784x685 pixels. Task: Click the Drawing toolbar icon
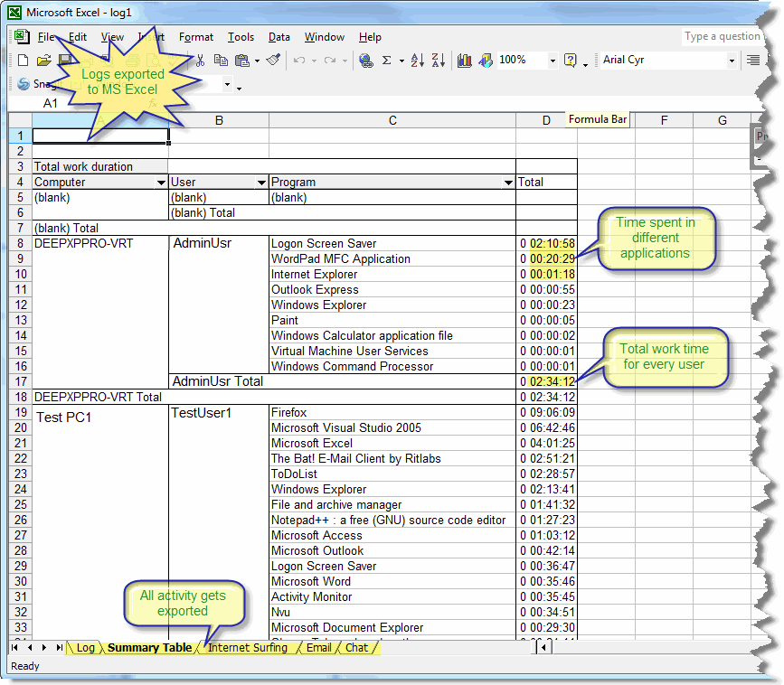click(x=485, y=61)
